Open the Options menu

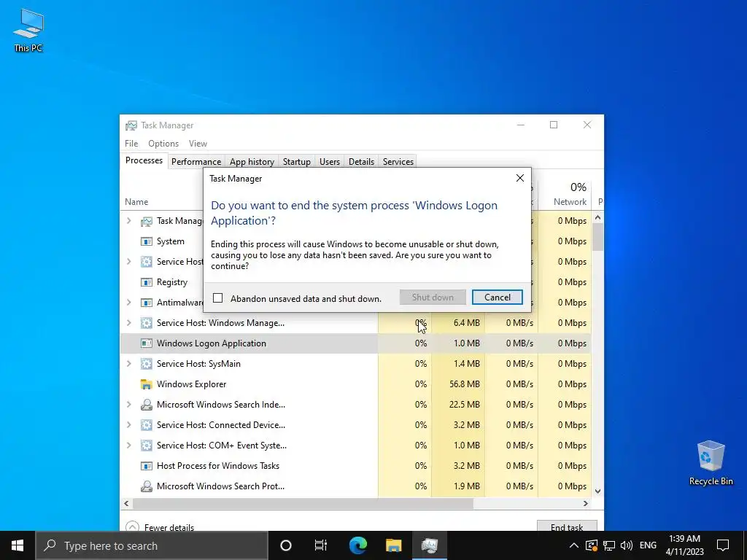click(163, 144)
